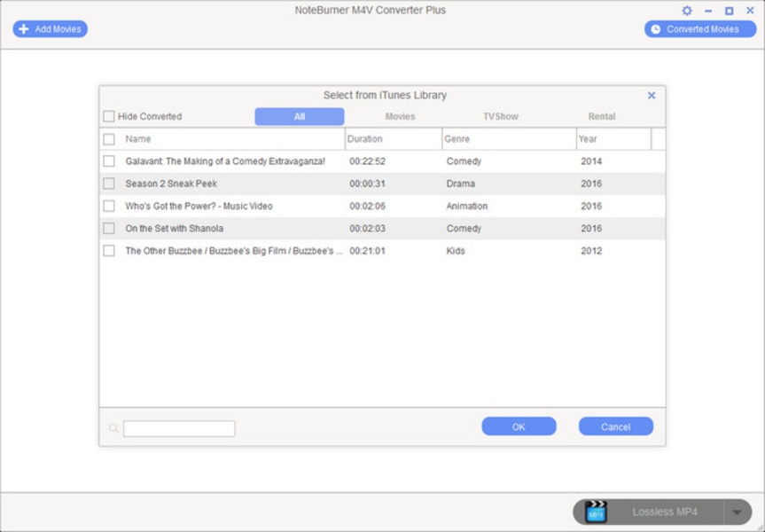This screenshot has height=532, width=765.
Task: Maximize the NoteBurner window
Action: click(729, 11)
